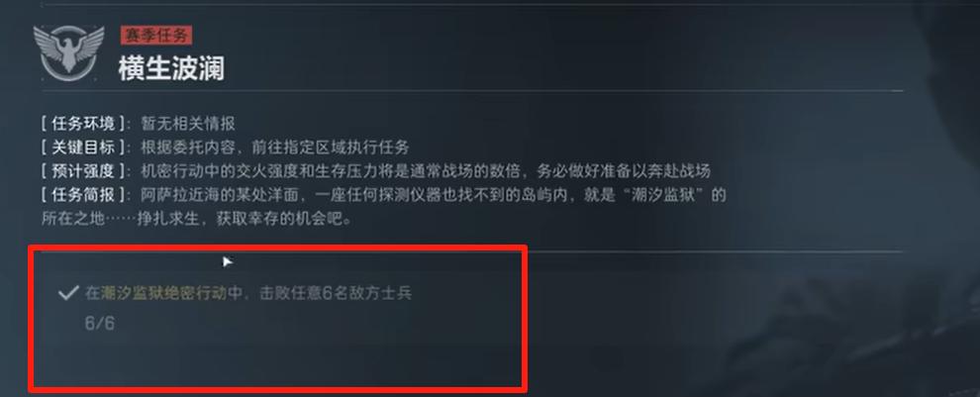
Task: Select the text 暂无相关情报
Action: (189, 123)
